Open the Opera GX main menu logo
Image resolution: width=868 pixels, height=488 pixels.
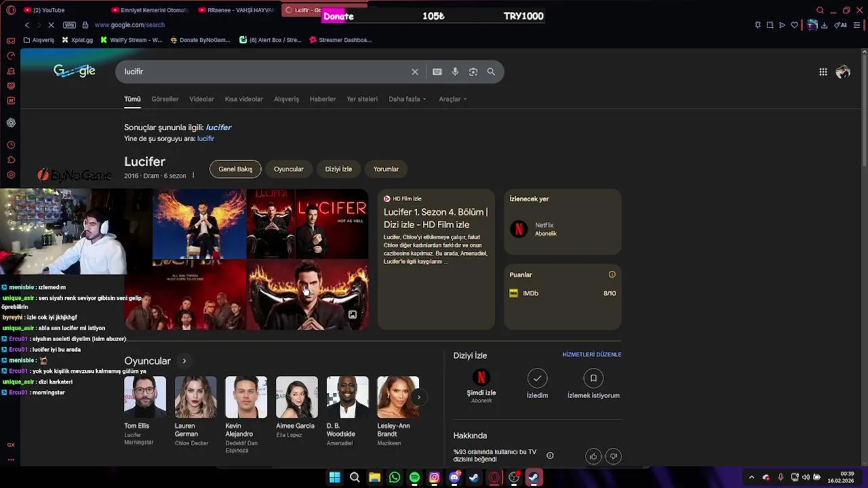coord(11,10)
